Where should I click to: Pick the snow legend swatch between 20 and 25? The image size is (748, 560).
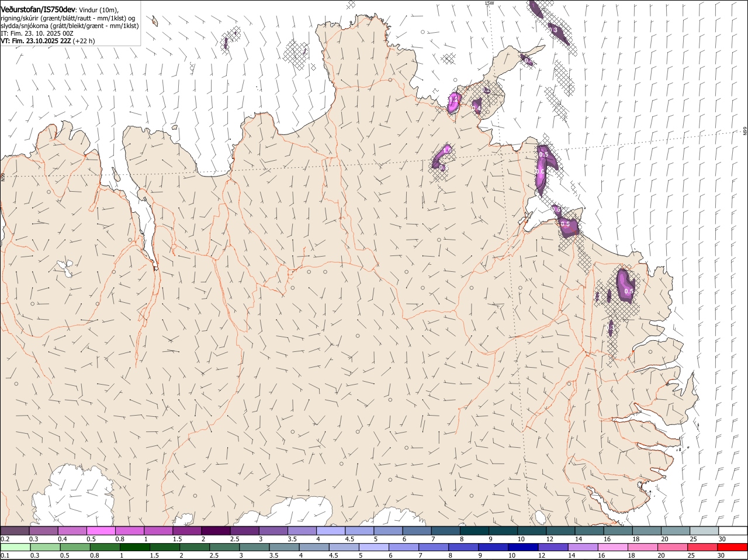point(676,530)
